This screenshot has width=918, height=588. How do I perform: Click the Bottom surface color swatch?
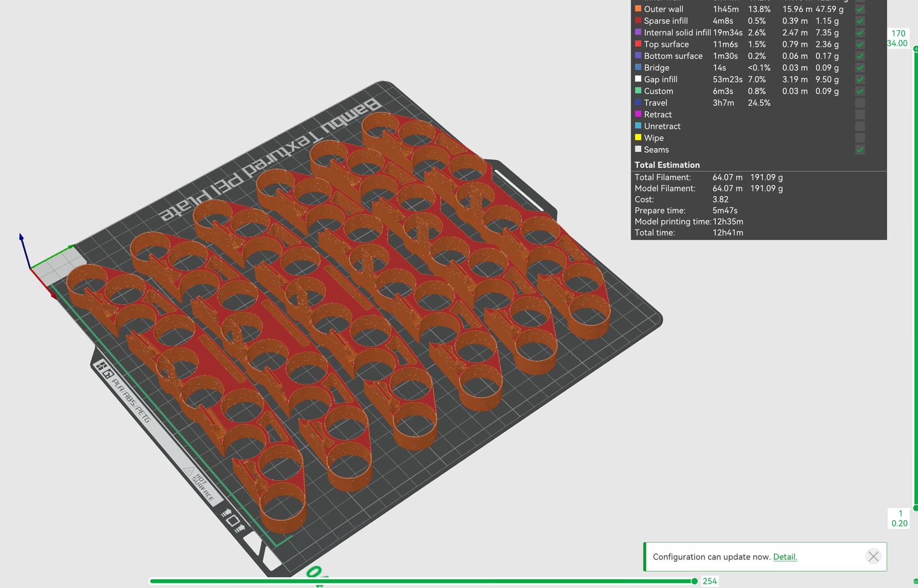pos(638,55)
